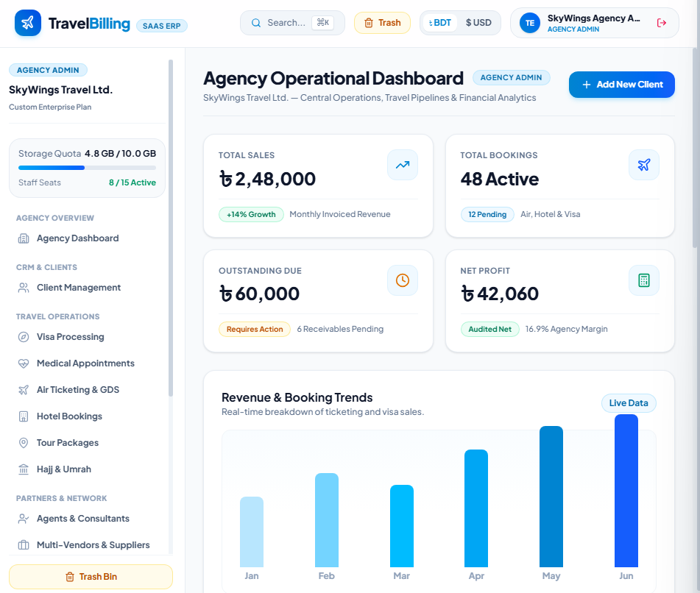Focus the Search input field

(292, 23)
